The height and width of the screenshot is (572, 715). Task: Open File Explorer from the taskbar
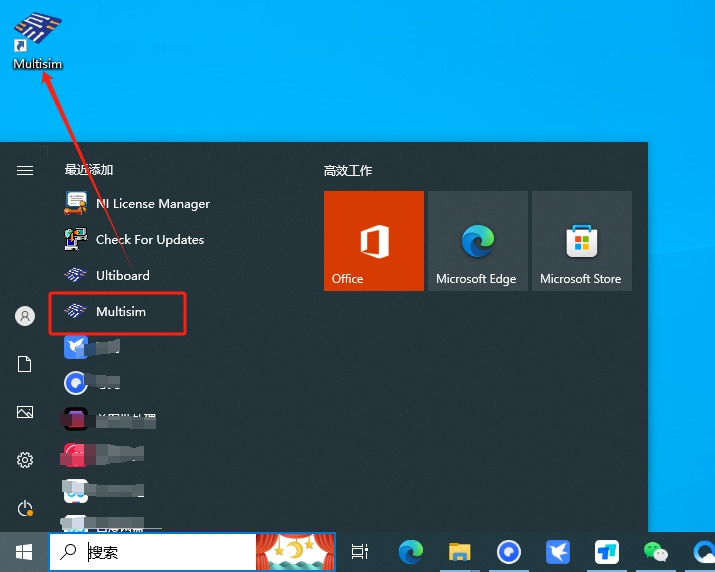tap(460, 551)
